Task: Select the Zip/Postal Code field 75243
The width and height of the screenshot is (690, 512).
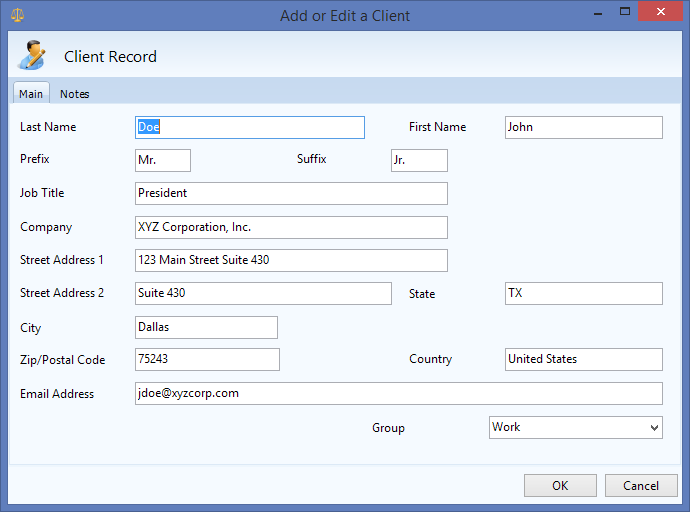Action: coord(207,359)
